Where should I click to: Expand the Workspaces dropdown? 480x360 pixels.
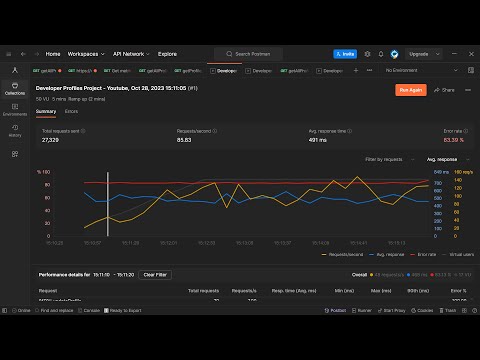pyautogui.click(x=86, y=54)
